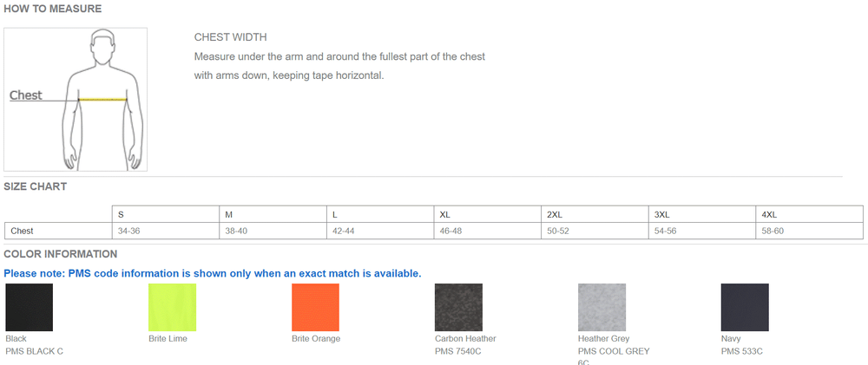Click the 42-44 chest measurement cell
The image size is (868, 365).
343,231
